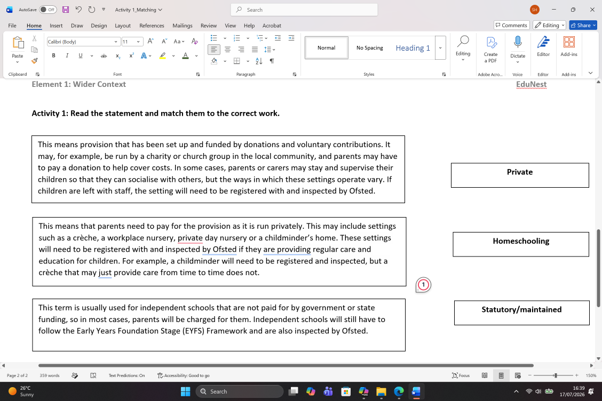Click the Search box in title bar
602x401 pixels.
click(x=304, y=10)
